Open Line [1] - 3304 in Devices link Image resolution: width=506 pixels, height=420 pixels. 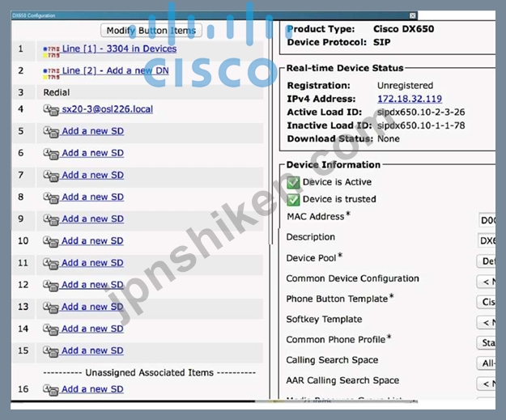click(x=119, y=49)
